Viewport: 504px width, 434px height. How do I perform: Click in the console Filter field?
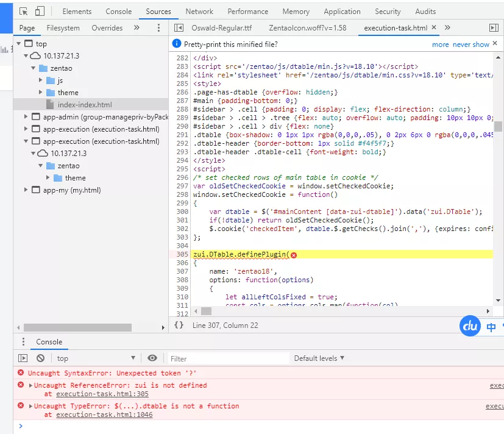pyautogui.click(x=225, y=358)
